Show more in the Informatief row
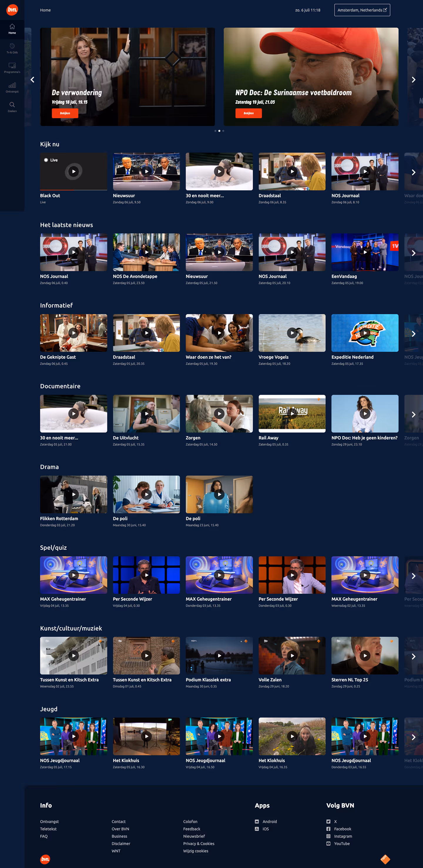The image size is (423, 868). tap(413, 333)
